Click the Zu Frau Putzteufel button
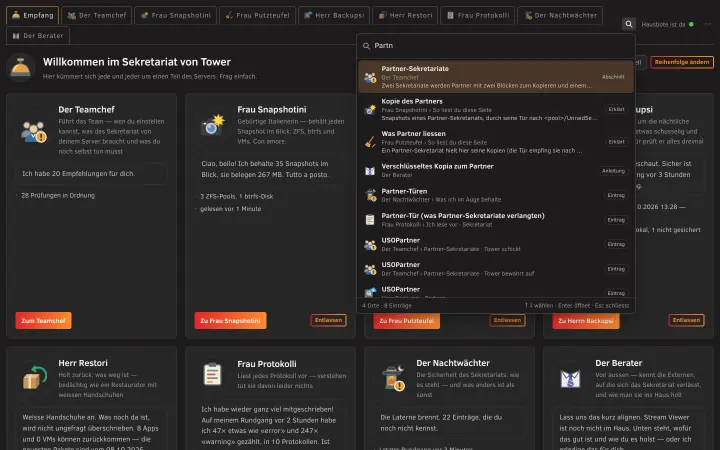Screen dimensions: 720x450 406,321
